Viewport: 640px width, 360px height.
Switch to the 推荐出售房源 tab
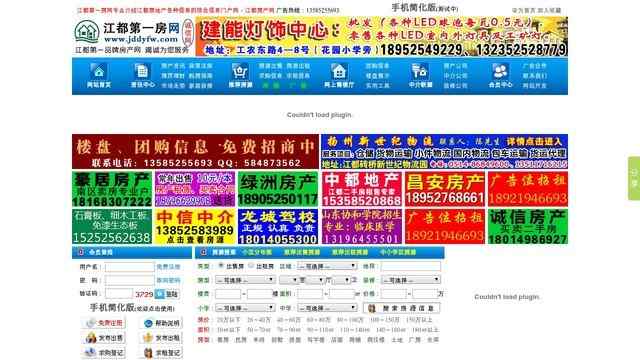[302, 253]
